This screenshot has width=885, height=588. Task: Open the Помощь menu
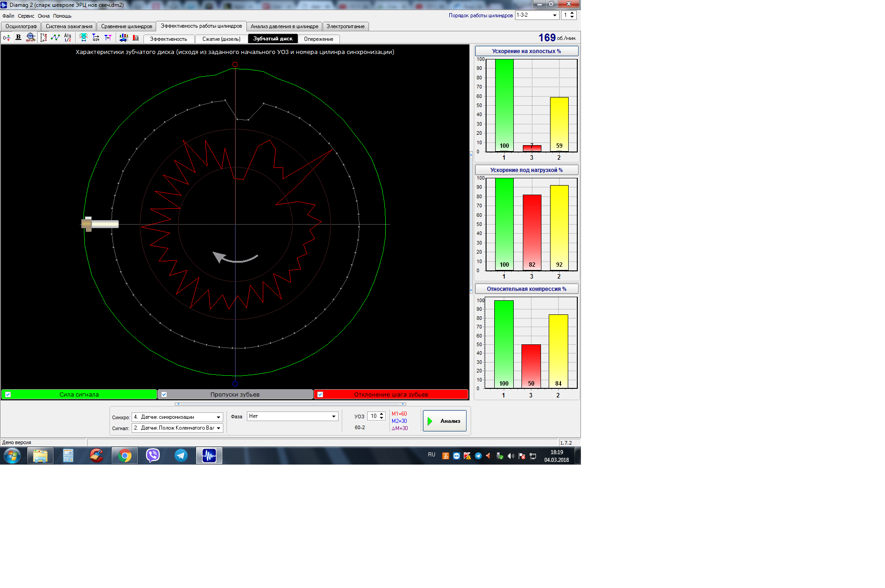point(62,16)
